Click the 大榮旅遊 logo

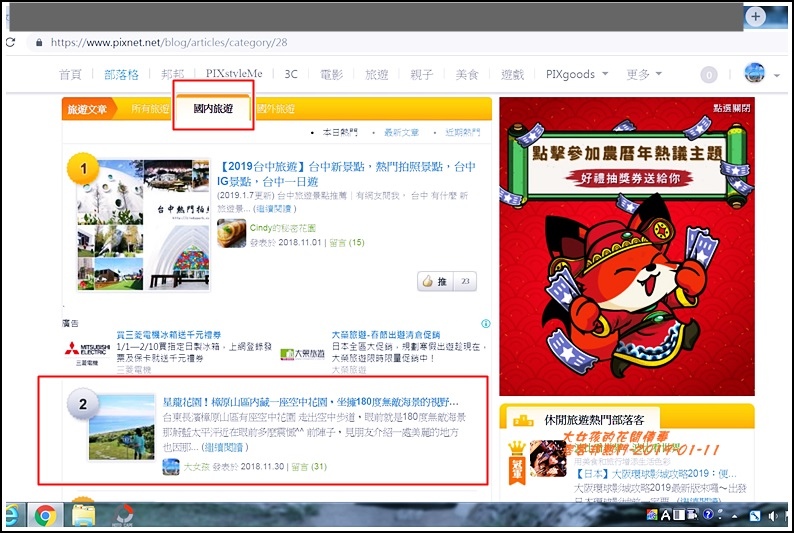click(x=302, y=353)
